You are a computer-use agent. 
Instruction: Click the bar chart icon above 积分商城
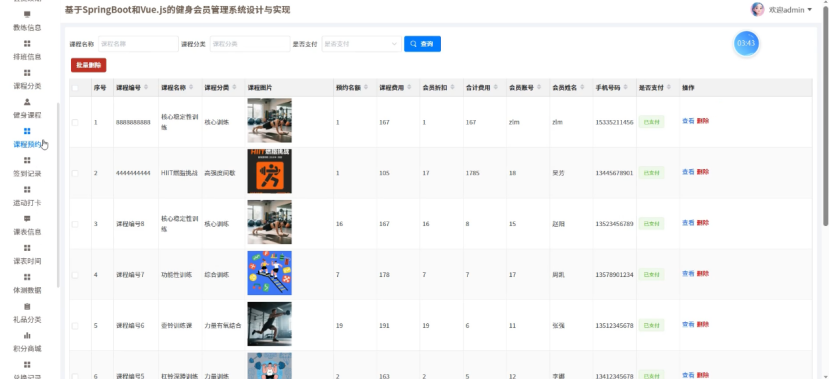point(27,335)
